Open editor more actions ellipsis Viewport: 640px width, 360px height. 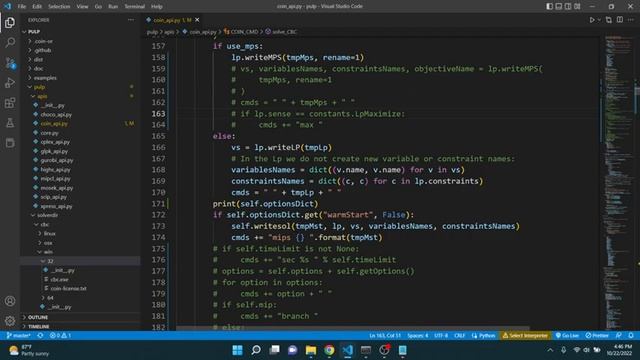[x=631, y=20]
